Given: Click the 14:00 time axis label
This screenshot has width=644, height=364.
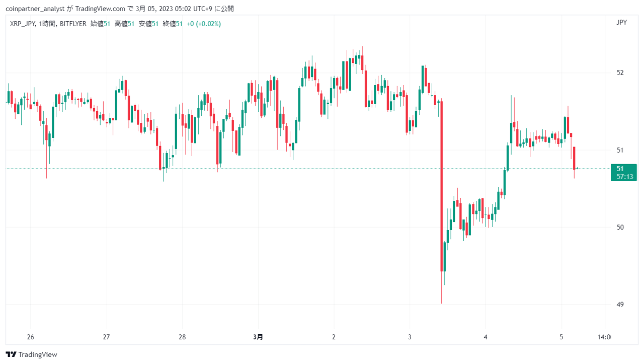Looking at the screenshot, I should coord(604,337).
